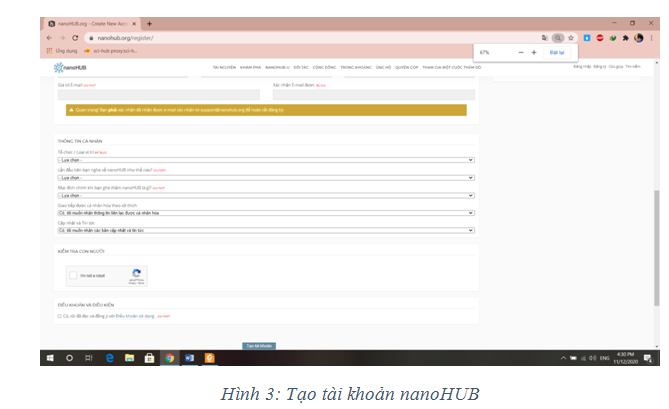Viewport: 669px width, 409px height.
Task: Open Chrome from the Windows taskbar
Action: (169, 357)
